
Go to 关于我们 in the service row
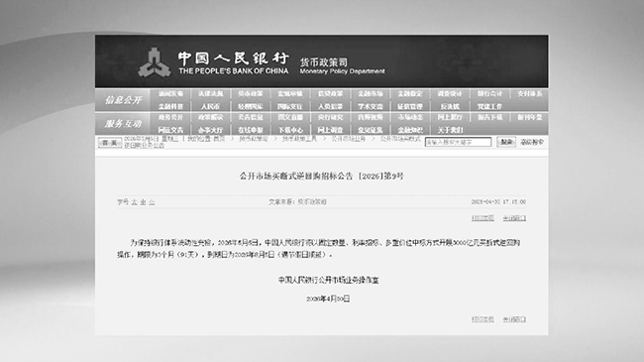pos(450,130)
